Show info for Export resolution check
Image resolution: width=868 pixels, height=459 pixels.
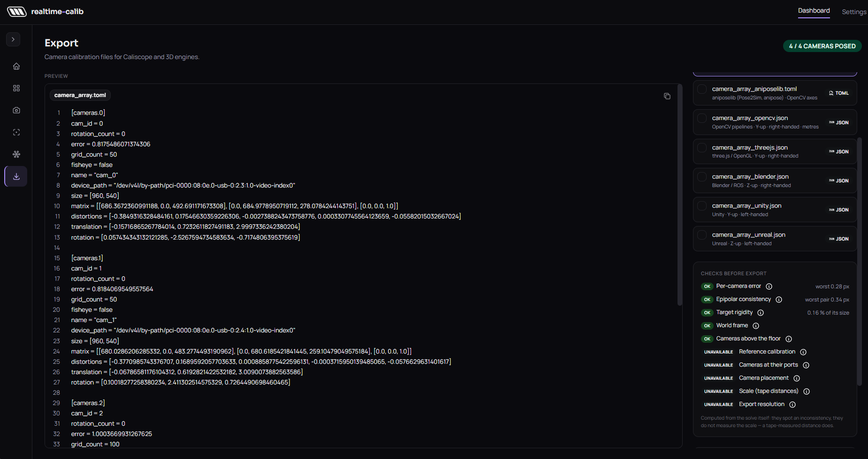792,405
